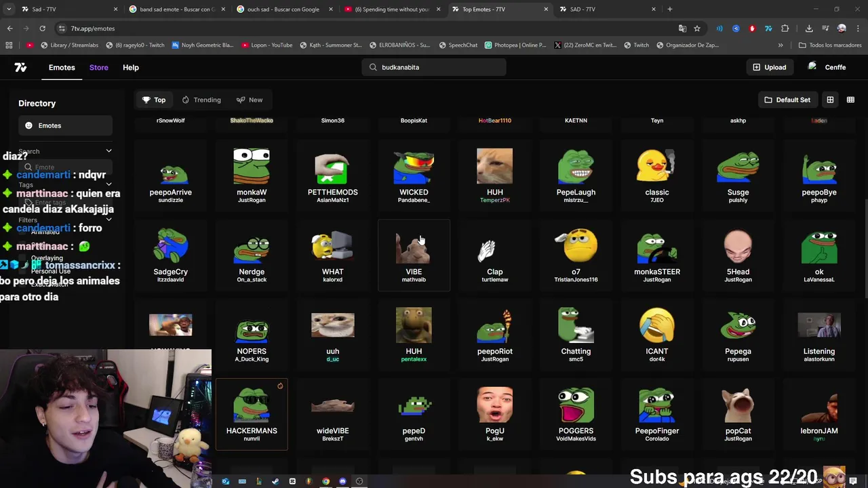868x488 pixels.
Task: Open the Listening emote
Action: coord(819,335)
